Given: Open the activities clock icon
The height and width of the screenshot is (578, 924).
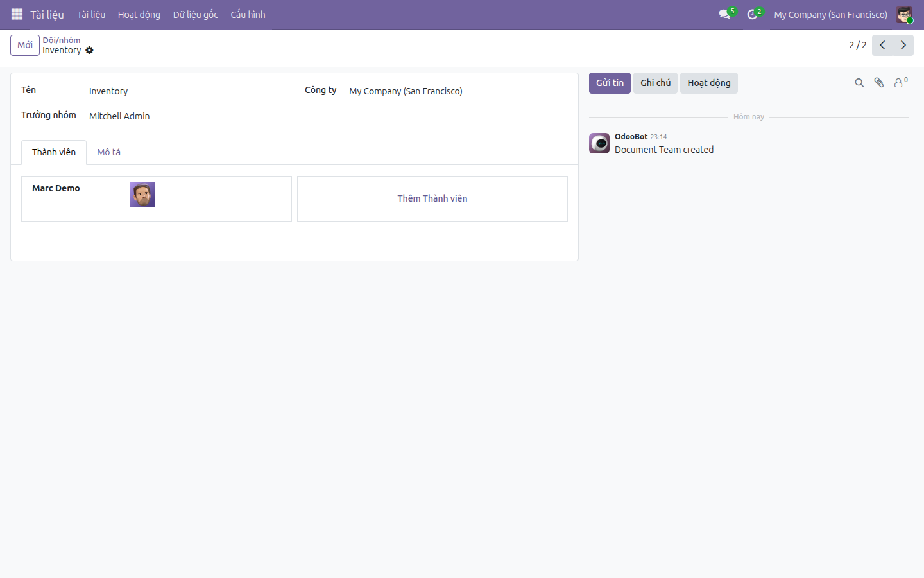Looking at the screenshot, I should pos(754,14).
